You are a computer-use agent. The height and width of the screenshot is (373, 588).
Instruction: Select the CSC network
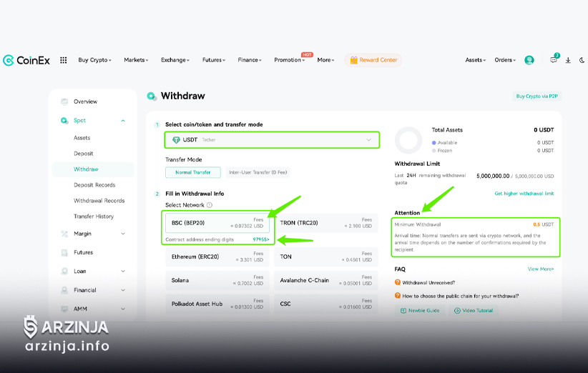[x=326, y=304]
